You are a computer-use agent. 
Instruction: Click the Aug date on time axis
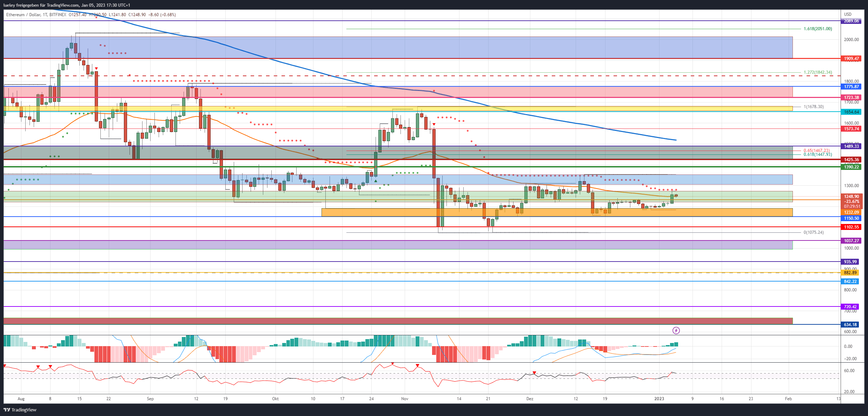21,399
